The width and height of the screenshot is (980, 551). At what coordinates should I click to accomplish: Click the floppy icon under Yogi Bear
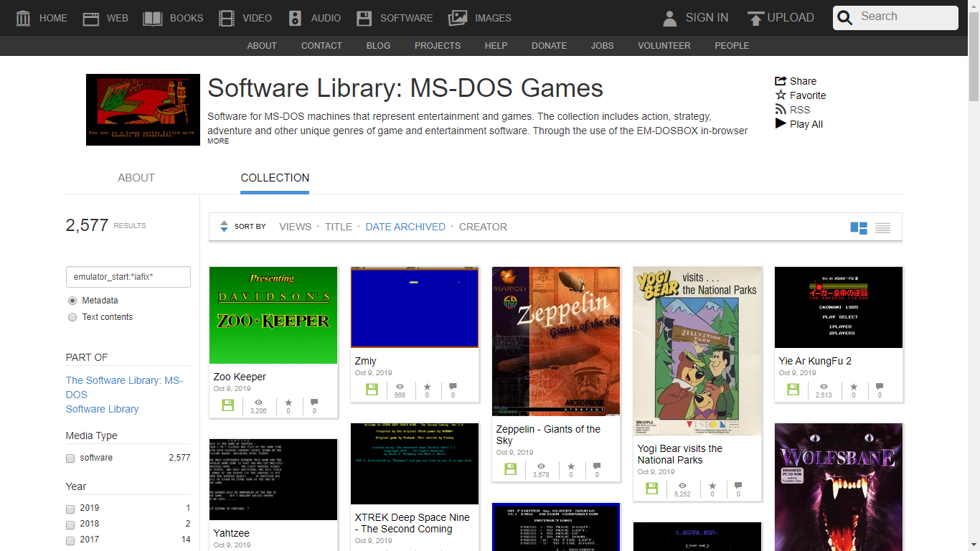tap(652, 489)
